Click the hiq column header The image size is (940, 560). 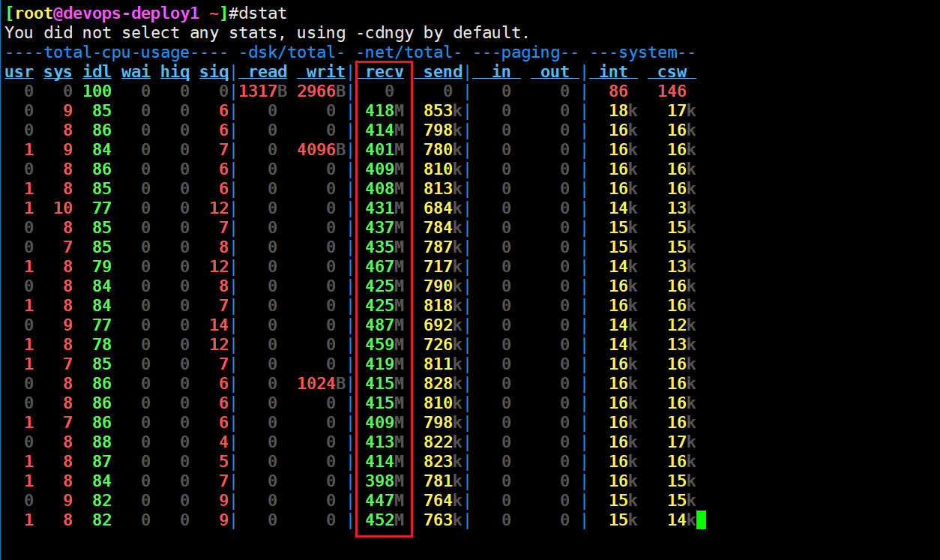(x=175, y=72)
